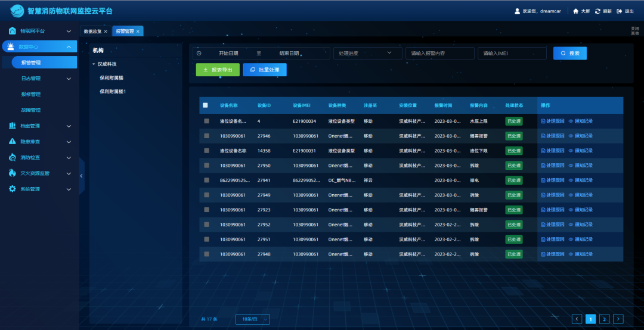Open the 10条/页 page size dropdown
Image resolution: width=644 pixels, height=330 pixels.
coord(253,319)
